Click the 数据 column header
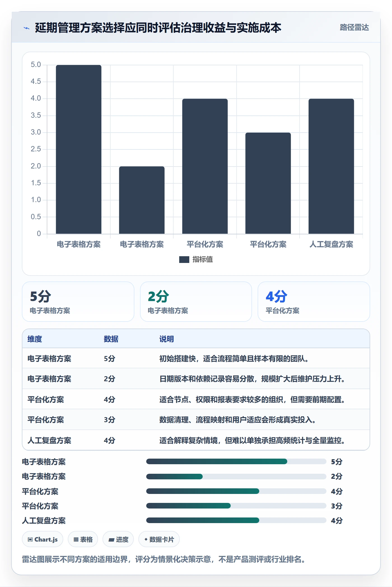The height and width of the screenshot is (587, 392). click(x=111, y=339)
